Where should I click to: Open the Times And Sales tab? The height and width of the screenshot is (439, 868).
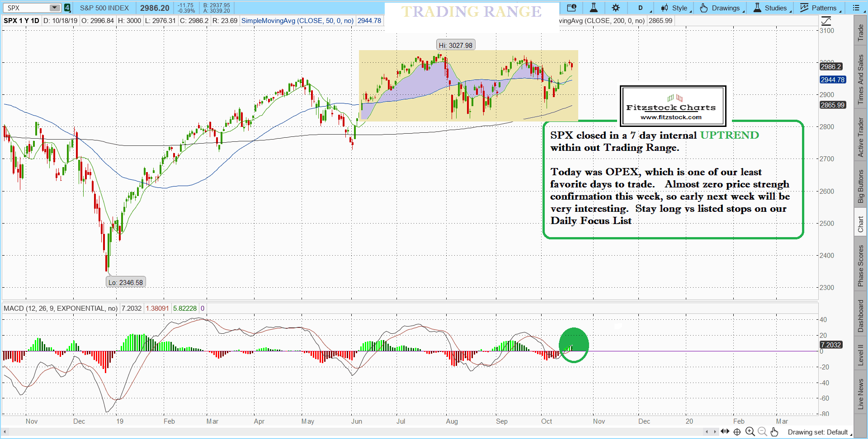point(860,79)
